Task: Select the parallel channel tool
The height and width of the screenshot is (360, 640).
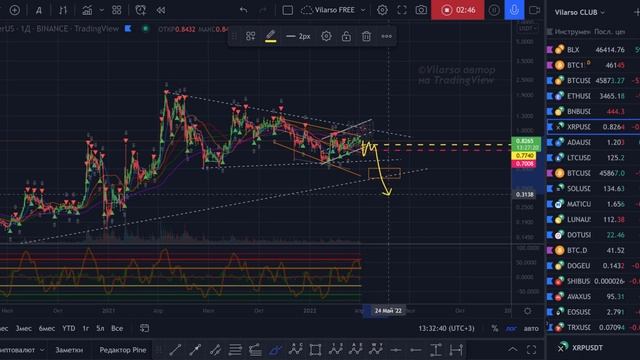Action: point(215,350)
